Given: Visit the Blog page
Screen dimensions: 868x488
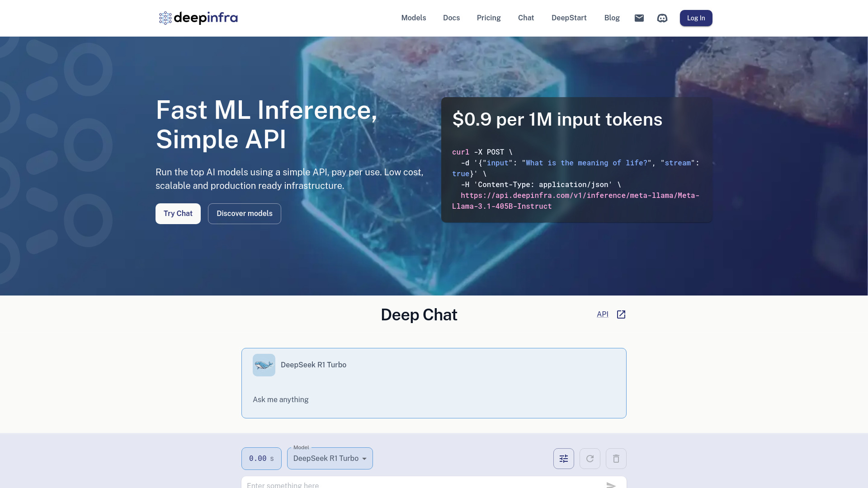Looking at the screenshot, I should tap(612, 18).
